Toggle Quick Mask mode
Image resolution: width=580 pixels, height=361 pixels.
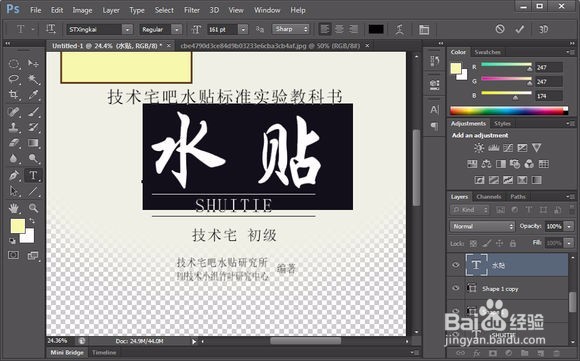tap(14, 255)
